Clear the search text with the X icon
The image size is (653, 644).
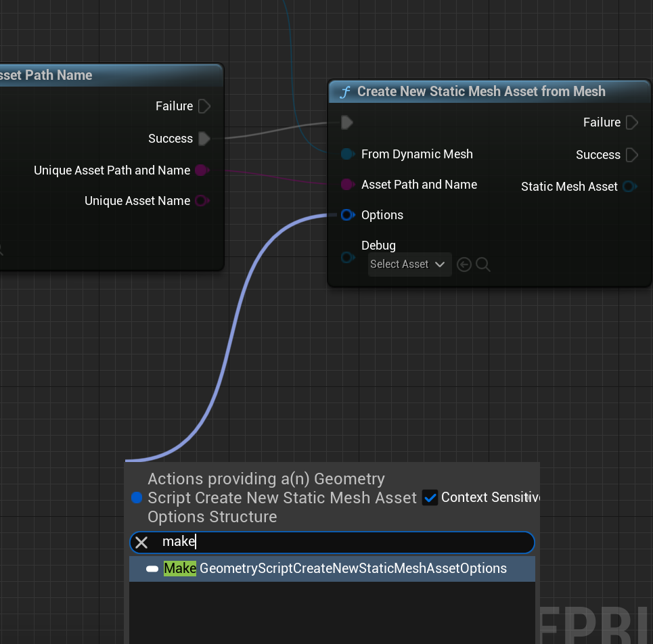point(141,543)
